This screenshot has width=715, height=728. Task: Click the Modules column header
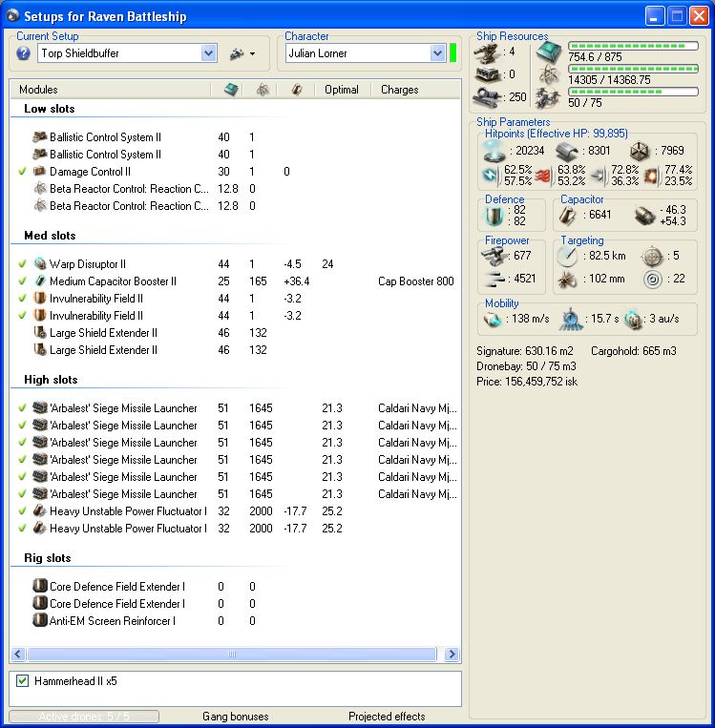(x=38, y=90)
